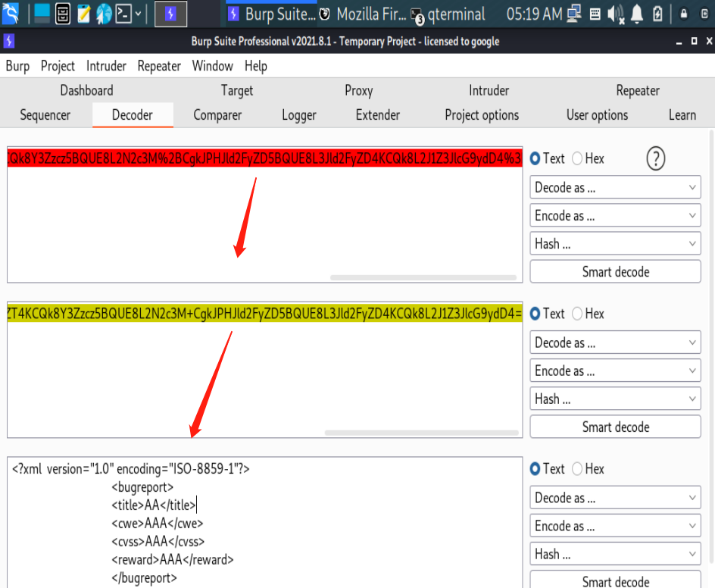Expand the terminal launcher dropdown arrow
This screenshot has width=715, height=588.
pyautogui.click(x=138, y=14)
